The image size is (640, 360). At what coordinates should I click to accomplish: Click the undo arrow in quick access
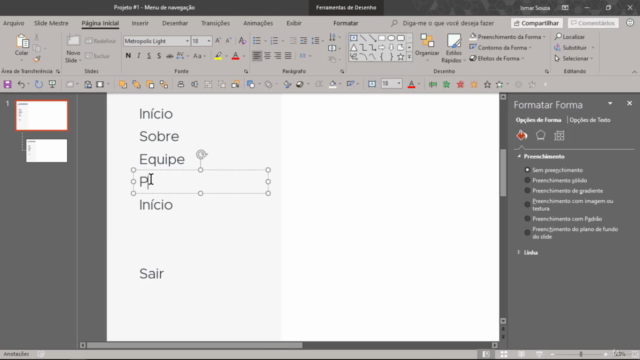(21, 84)
